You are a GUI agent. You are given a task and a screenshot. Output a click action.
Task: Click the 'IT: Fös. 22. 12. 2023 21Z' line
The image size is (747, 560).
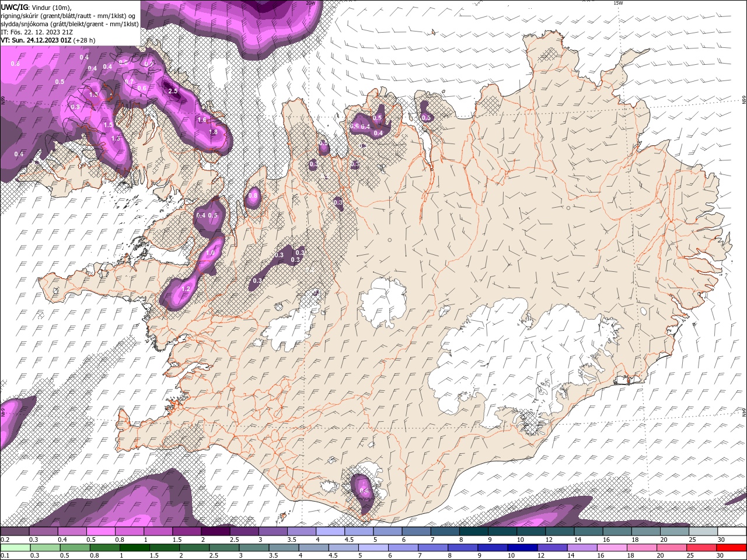[37, 32]
